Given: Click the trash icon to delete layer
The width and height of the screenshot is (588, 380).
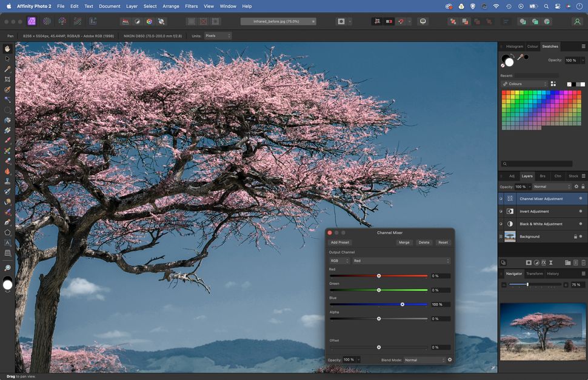Looking at the screenshot, I should pos(583,262).
